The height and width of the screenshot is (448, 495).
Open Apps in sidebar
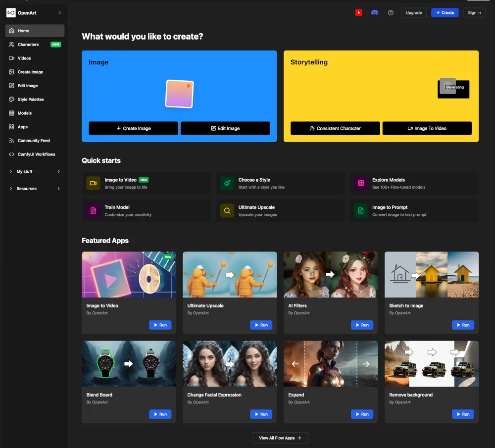(x=35, y=127)
